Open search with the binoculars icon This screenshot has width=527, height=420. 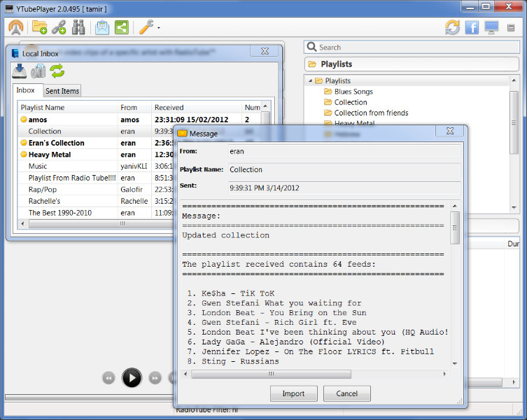78,27
